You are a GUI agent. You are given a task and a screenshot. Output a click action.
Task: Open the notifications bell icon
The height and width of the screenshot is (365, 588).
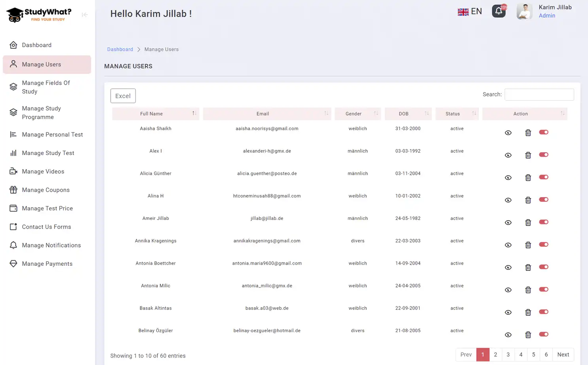(499, 11)
